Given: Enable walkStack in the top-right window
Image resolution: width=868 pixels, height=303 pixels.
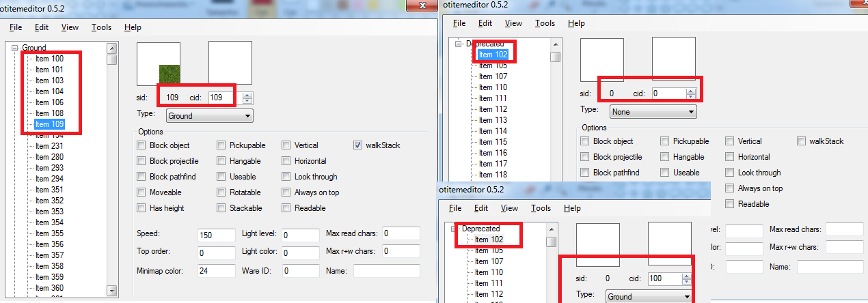Looking at the screenshot, I should tap(802, 141).
